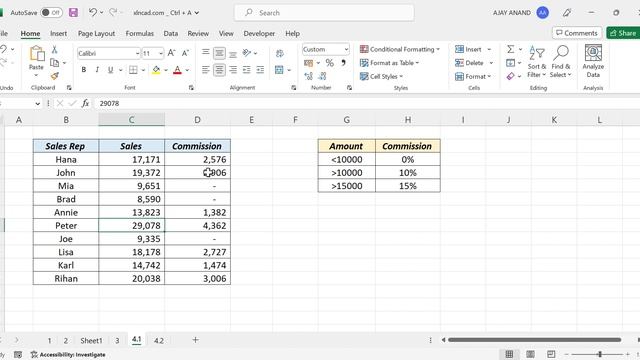Viewport: 640px width, 360px height.
Task: Click Increase Indent icon
Action: click(x=260, y=70)
